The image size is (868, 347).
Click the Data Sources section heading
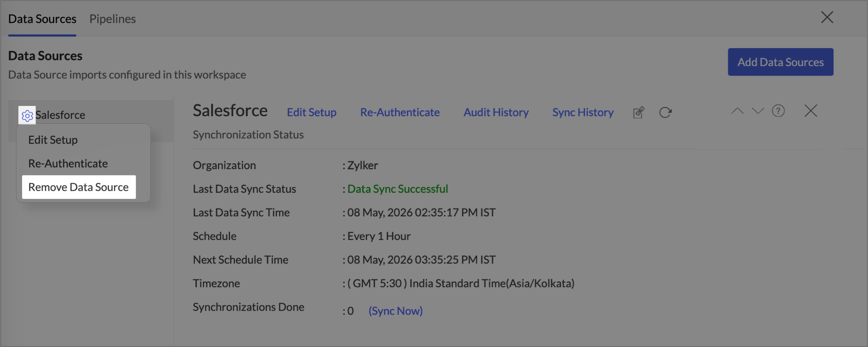coord(45,56)
